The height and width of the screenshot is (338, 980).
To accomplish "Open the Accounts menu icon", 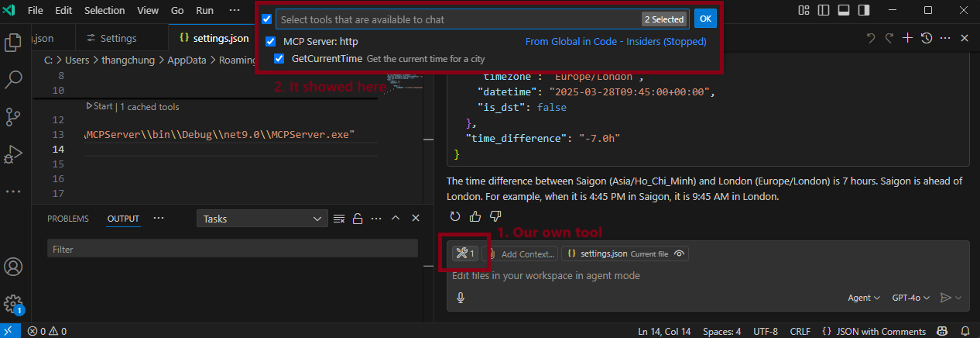I will (x=13, y=267).
